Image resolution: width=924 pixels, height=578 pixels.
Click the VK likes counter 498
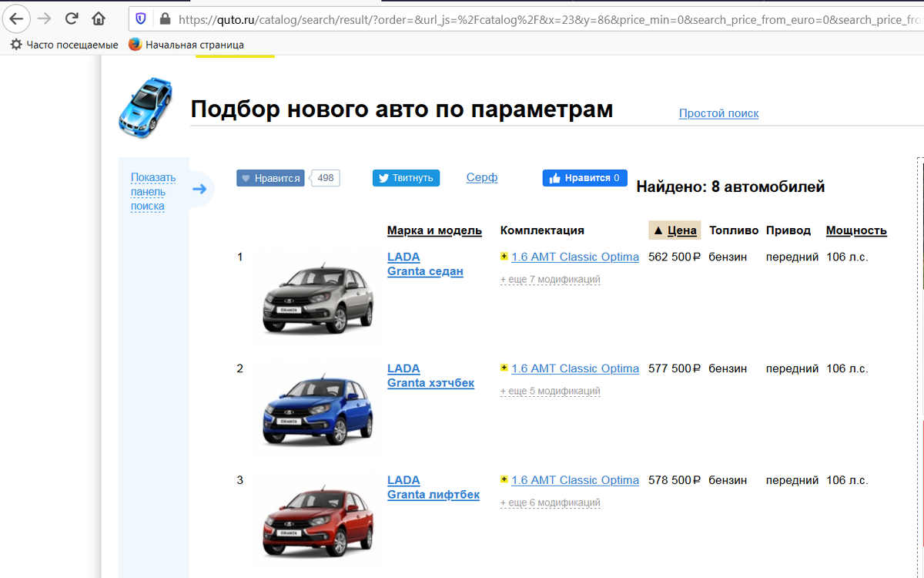pyautogui.click(x=325, y=178)
